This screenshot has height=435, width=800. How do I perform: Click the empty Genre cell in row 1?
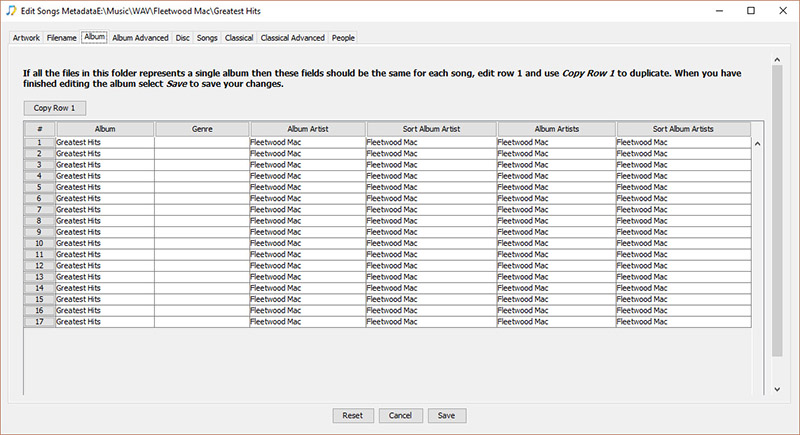pos(202,142)
